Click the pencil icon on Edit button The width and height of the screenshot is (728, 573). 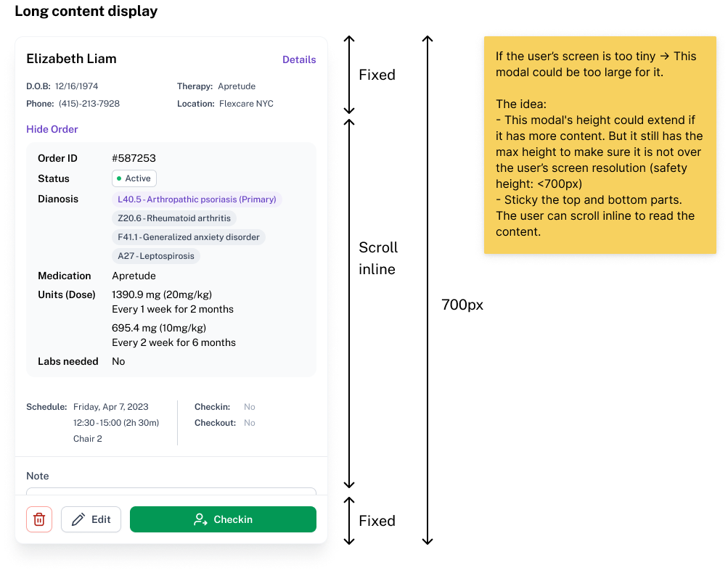pos(78,519)
